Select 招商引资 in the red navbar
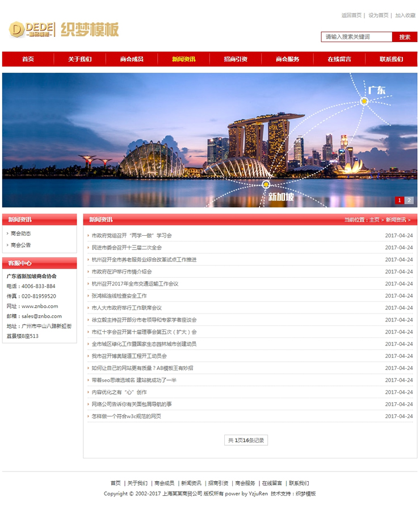The width and height of the screenshot is (420, 505). [x=236, y=59]
